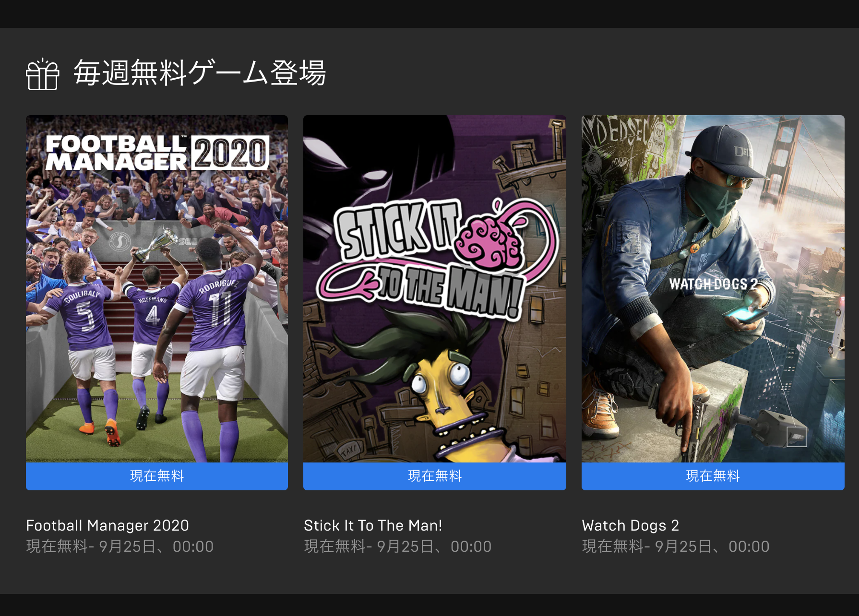Image resolution: width=859 pixels, height=616 pixels.
Task: Click 現在無料 button under Watch Dogs 2
Action: 713,476
